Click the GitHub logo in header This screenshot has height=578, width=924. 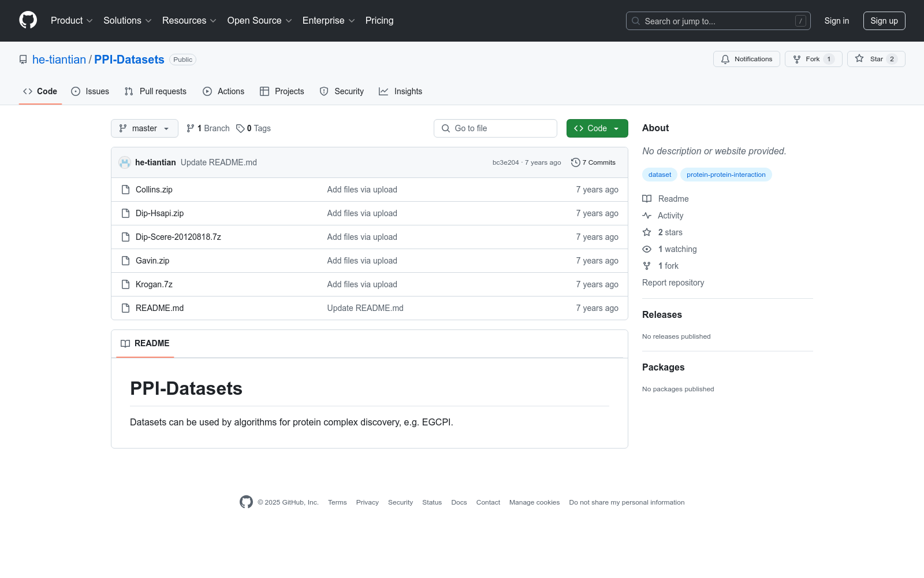coord(28,20)
